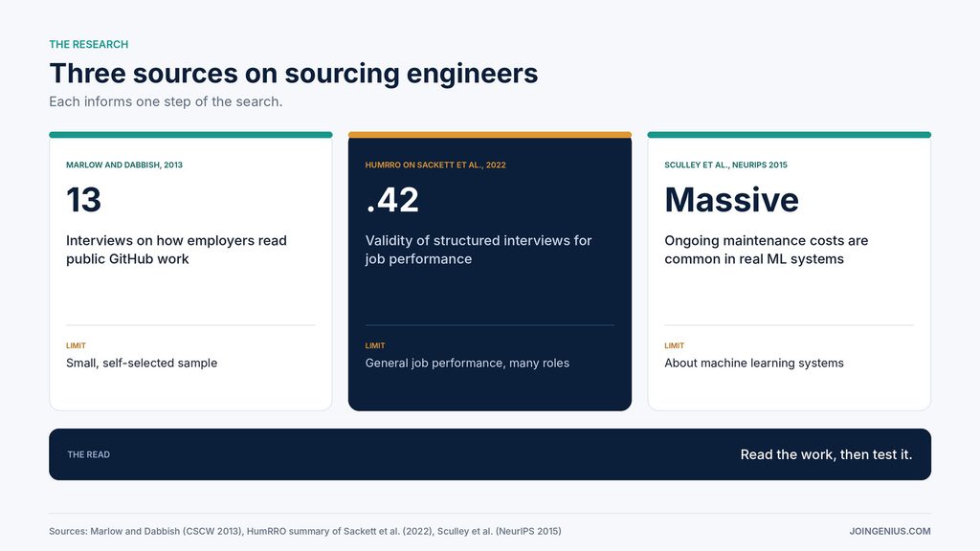Viewport: 980px width, 551px height.
Task: Click the Sources footnote line
Action: click(305, 531)
